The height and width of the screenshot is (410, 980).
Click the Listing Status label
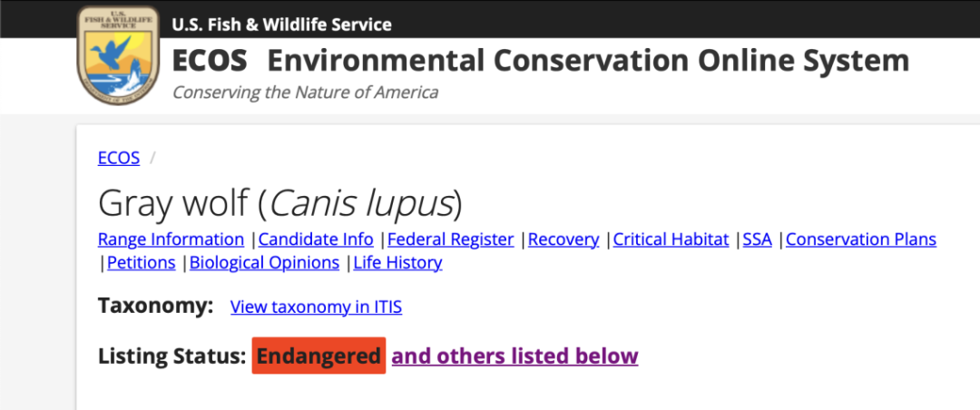(171, 356)
